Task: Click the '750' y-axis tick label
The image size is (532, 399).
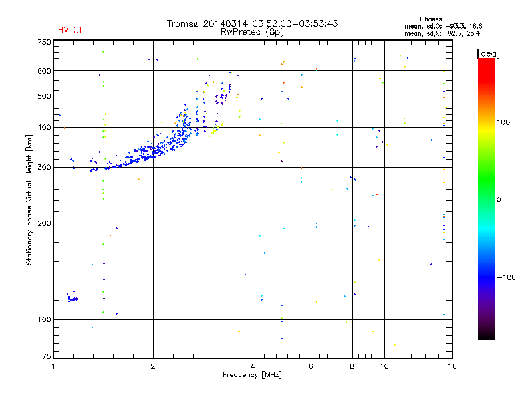Action: [x=44, y=42]
